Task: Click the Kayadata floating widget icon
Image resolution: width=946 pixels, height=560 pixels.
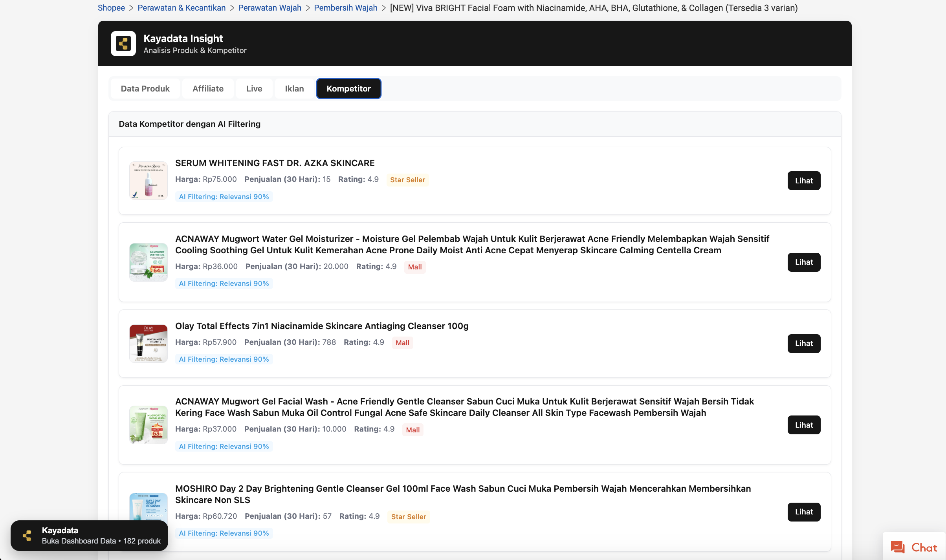Action: click(x=27, y=536)
